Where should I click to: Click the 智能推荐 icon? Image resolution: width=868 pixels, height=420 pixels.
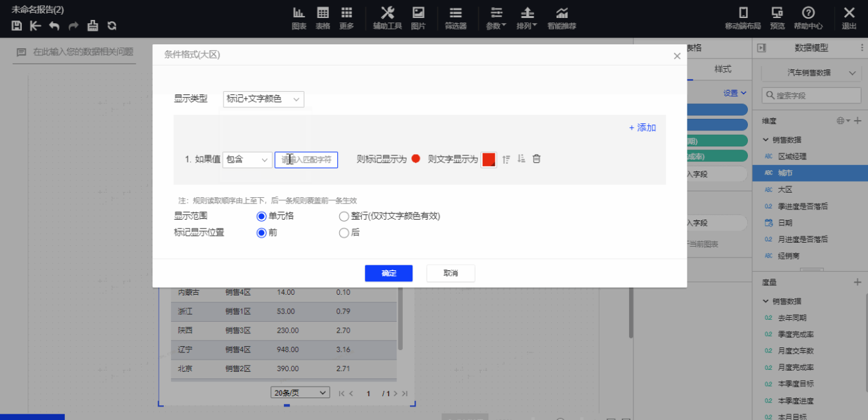click(562, 18)
